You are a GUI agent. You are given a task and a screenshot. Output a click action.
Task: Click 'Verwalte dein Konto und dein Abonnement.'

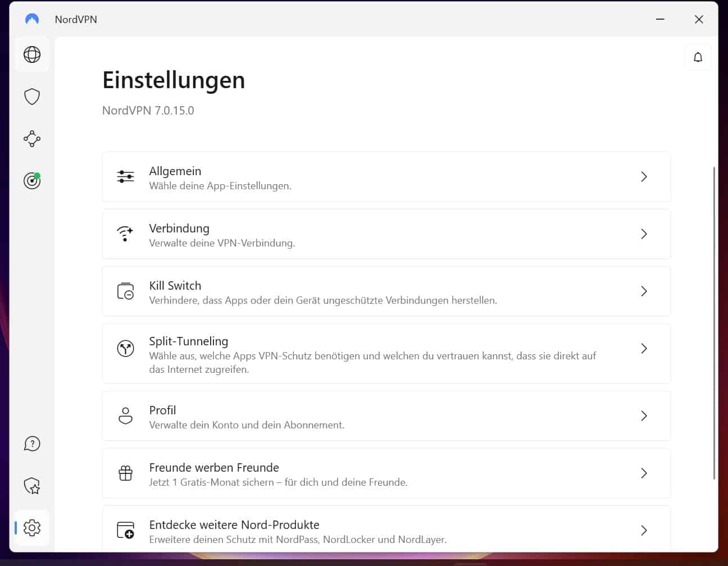(x=247, y=425)
